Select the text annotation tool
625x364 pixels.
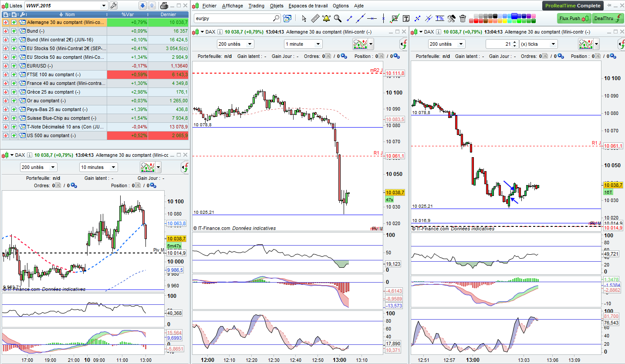click(406, 18)
